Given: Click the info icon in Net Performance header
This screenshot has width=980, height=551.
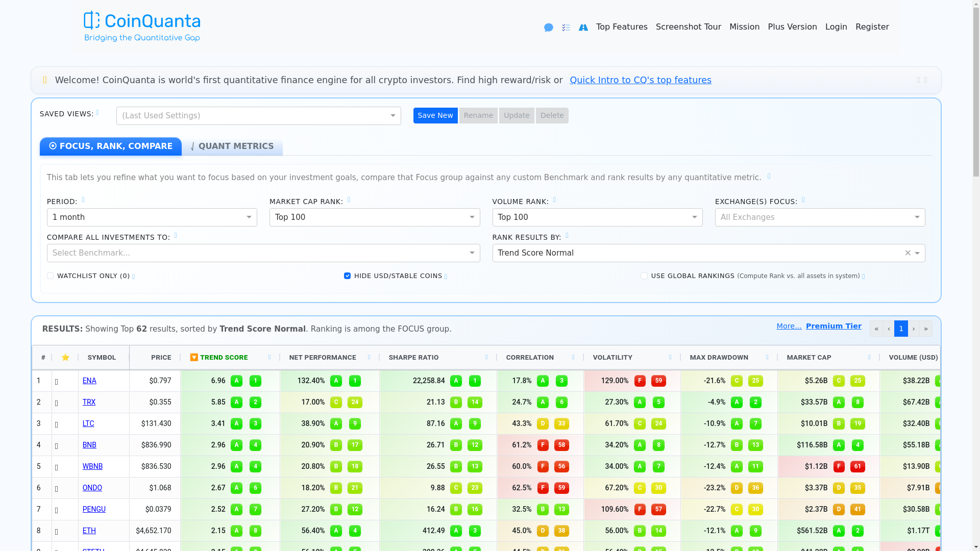Looking at the screenshot, I should pos(369,358).
